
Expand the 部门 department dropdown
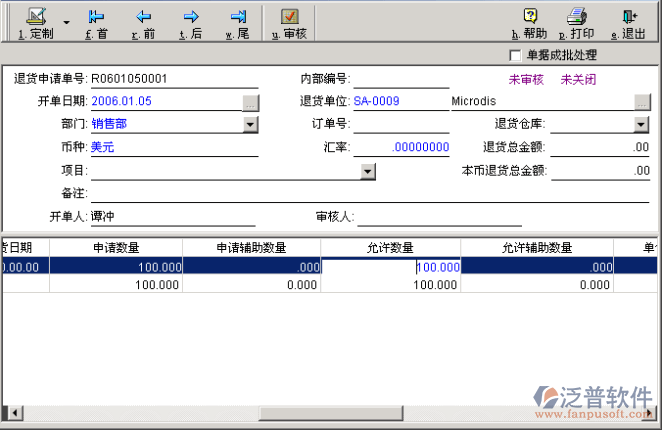tap(250, 124)
